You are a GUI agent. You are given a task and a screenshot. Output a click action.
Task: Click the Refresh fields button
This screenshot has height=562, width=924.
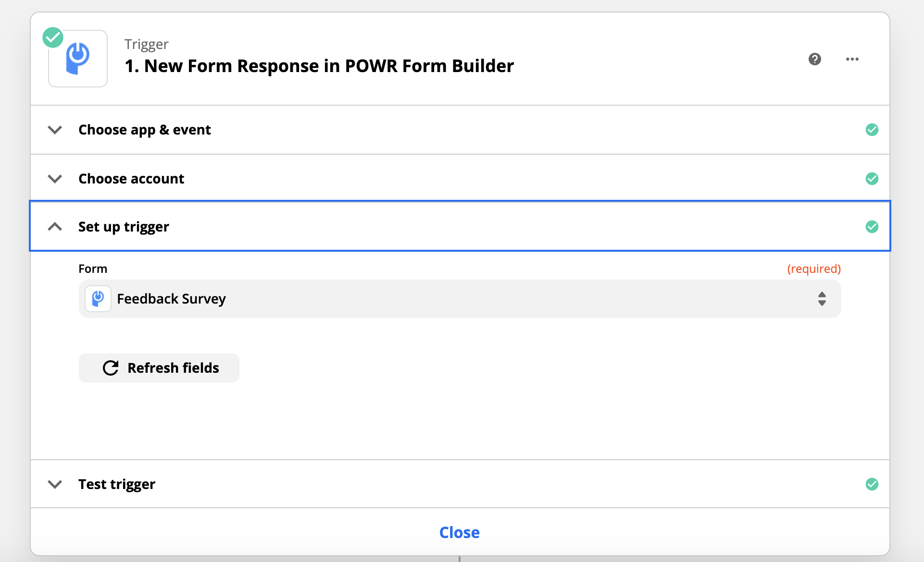pos(159,368)
